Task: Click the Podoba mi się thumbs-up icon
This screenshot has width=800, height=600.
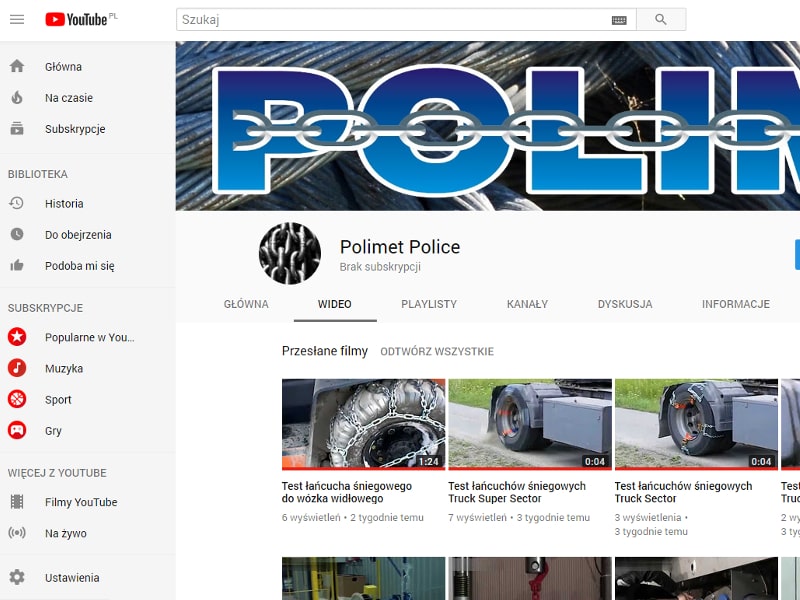Action: pos(17,265)
